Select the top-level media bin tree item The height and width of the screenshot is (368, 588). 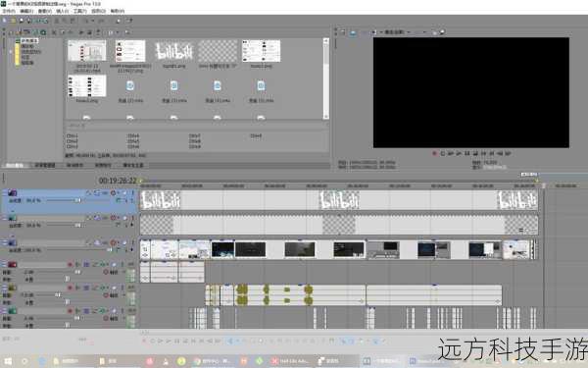(29, 40)
